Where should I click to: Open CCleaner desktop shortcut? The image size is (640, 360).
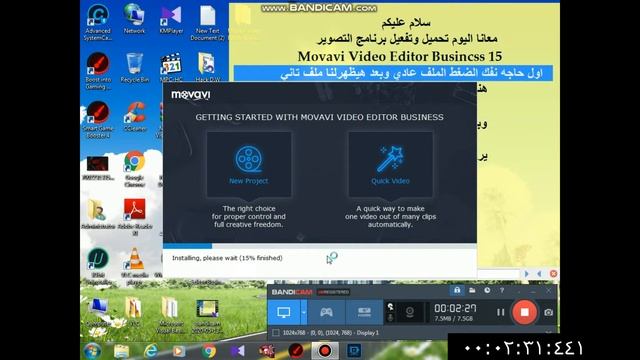click(135, 117)
